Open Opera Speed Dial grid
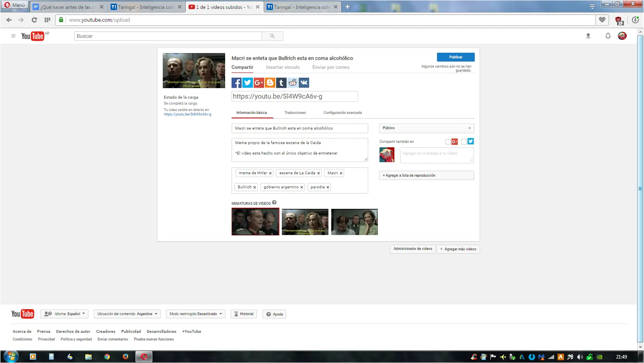This screenshot has height=363, width=644. (47, 20)
